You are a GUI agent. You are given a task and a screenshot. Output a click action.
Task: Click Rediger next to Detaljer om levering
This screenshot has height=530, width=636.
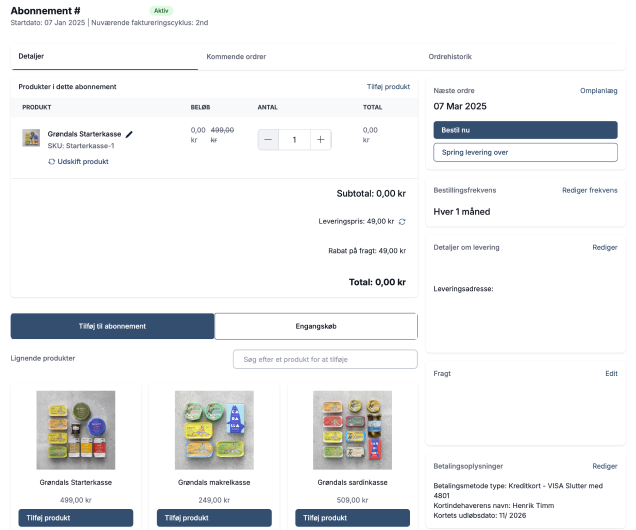point(604,247)
